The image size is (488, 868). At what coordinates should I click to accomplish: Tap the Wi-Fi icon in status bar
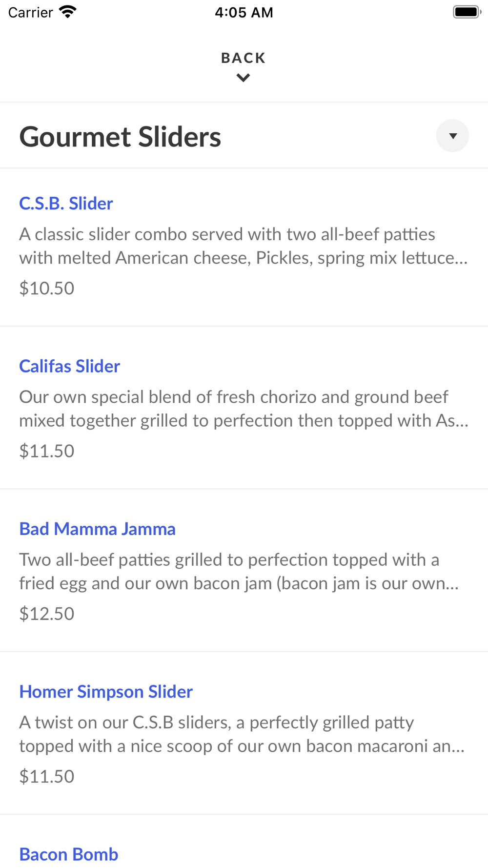(x=68, y=12)
